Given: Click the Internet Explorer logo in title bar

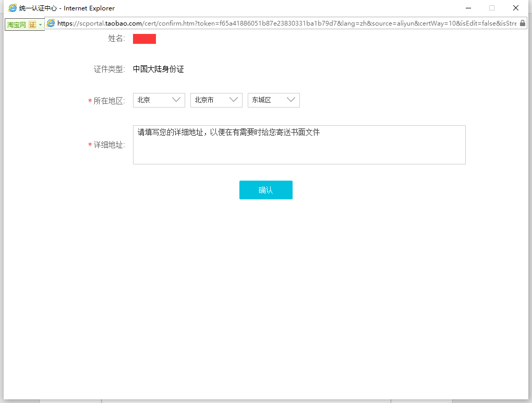Looking at the screenshot, I should point(13,8).
